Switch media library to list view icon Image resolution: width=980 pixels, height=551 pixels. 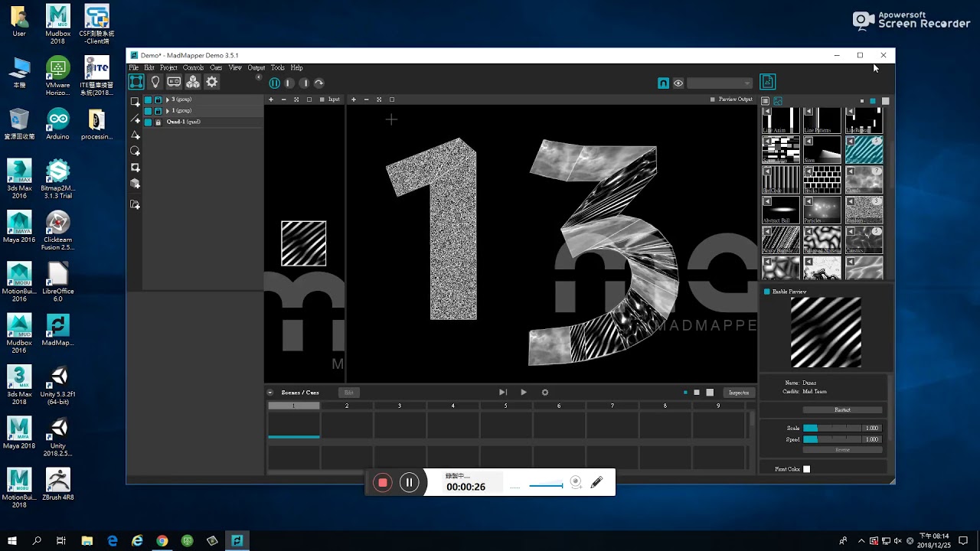(x=765, y=101)
